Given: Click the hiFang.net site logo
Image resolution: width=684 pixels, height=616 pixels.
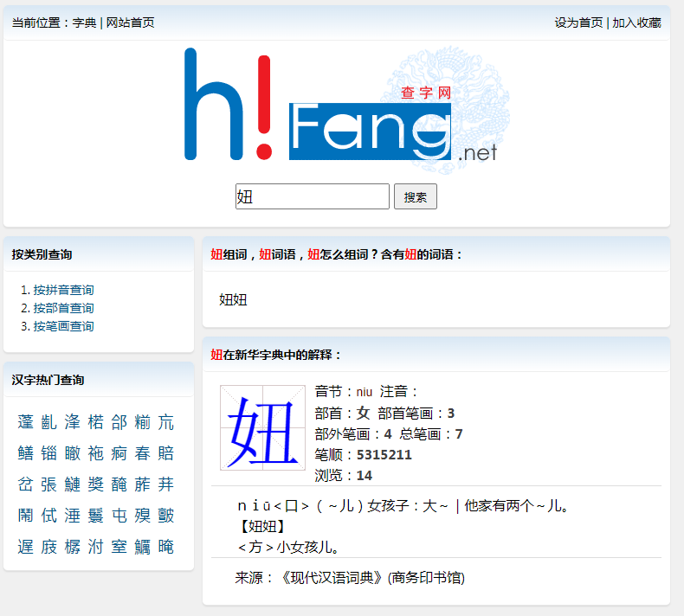Looking at the screenshot, I should (x=347, y=109).
